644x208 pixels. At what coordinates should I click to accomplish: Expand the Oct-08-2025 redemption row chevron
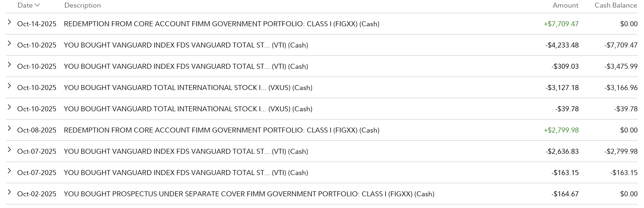9,128
